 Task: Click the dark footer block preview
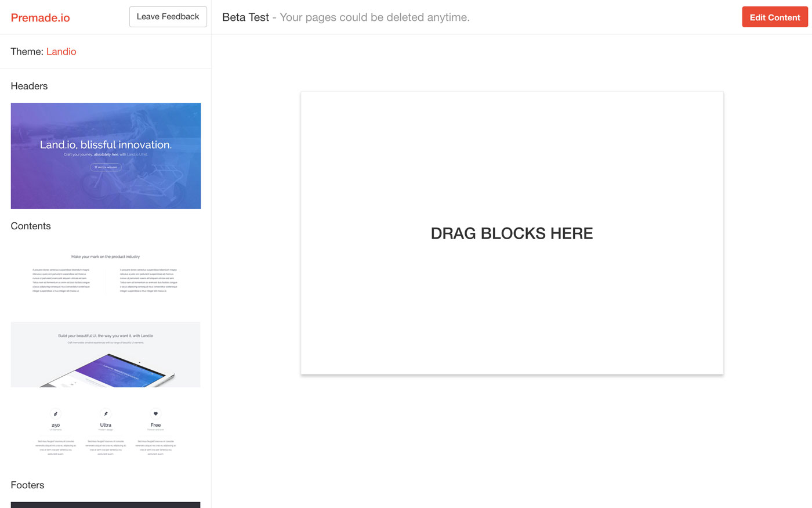[x=106, y=505]
